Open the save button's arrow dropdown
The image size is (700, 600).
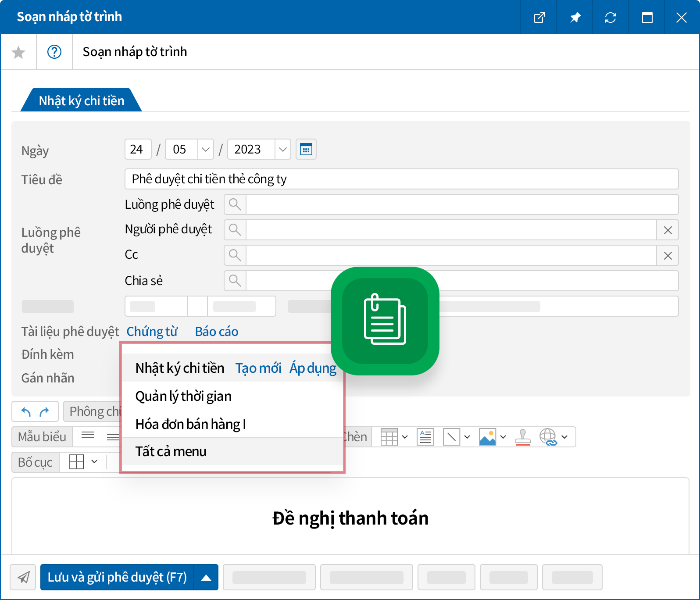[206, 578]
